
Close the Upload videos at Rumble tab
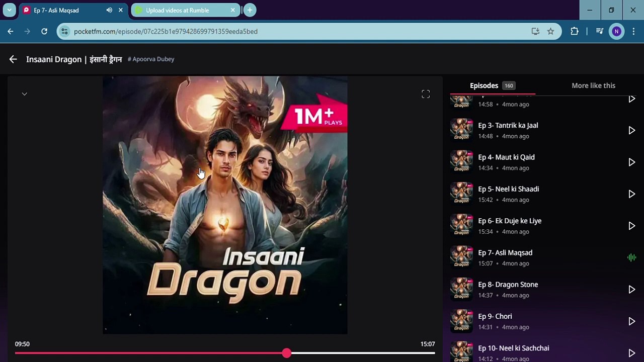point(232,10)
